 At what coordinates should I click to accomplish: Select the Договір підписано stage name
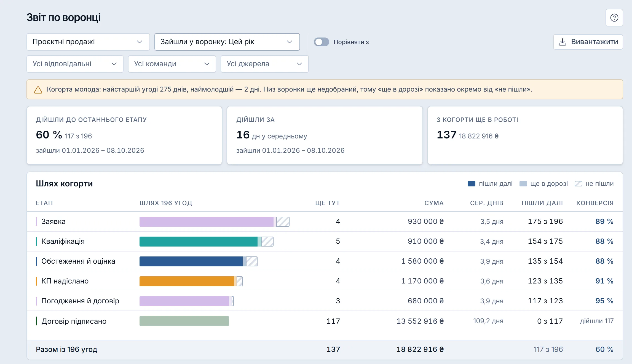(x=74, y=321)
